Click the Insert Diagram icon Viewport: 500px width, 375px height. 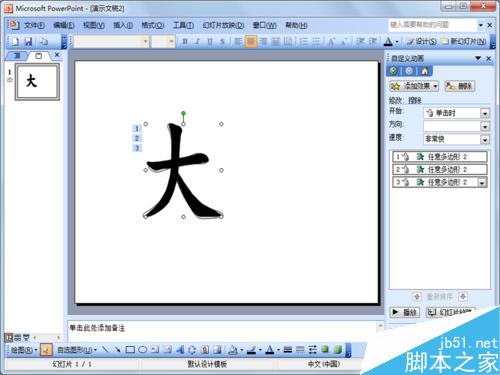tap(192, 350)
